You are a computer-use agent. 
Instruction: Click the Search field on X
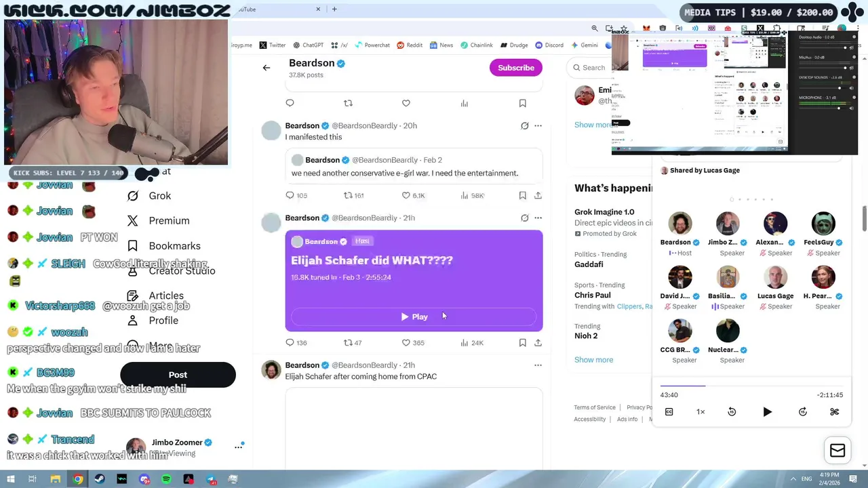(x=593, y=68)
